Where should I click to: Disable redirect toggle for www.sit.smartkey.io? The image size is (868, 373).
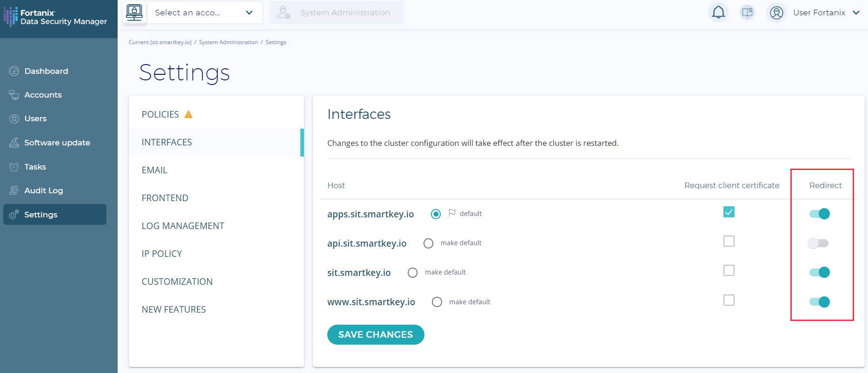coord(819,302)
